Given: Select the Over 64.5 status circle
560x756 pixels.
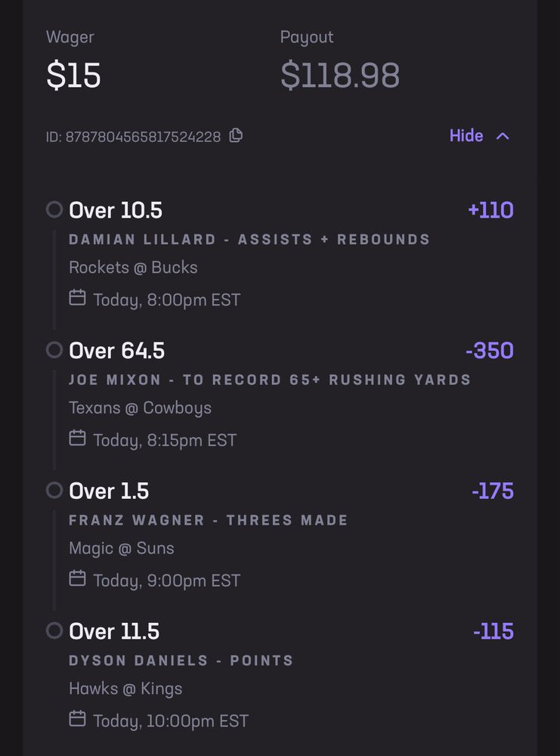Looking at the screenshot, I should point(54,350).
